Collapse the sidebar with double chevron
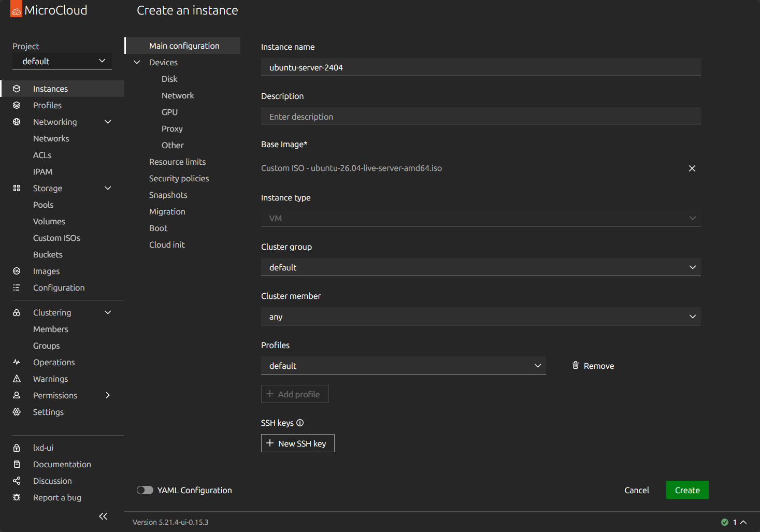 click(x=103, y=516)
